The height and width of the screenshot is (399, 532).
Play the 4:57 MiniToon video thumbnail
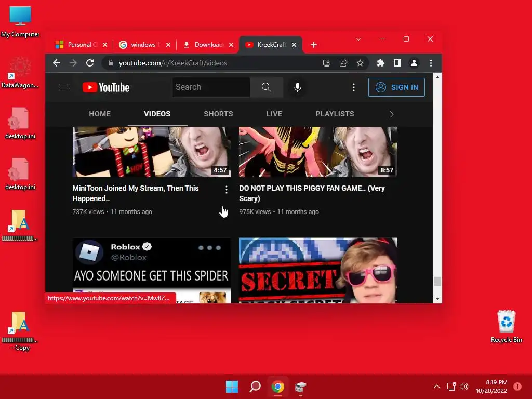[x=151, y=152]
